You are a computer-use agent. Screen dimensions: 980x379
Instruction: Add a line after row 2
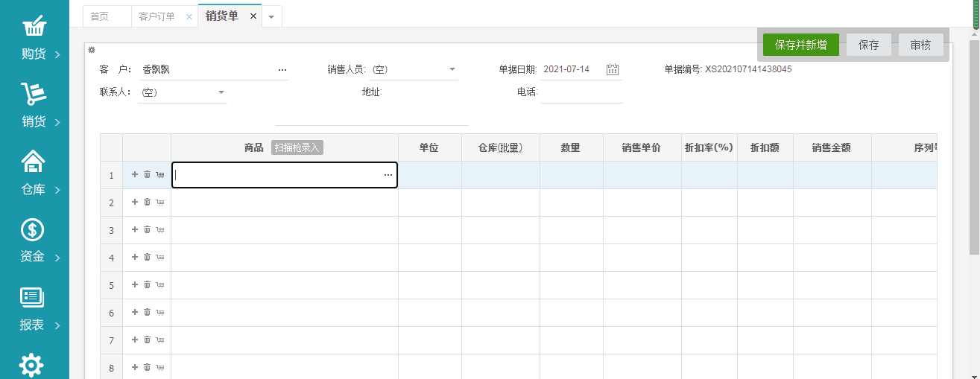pos(135,202)
